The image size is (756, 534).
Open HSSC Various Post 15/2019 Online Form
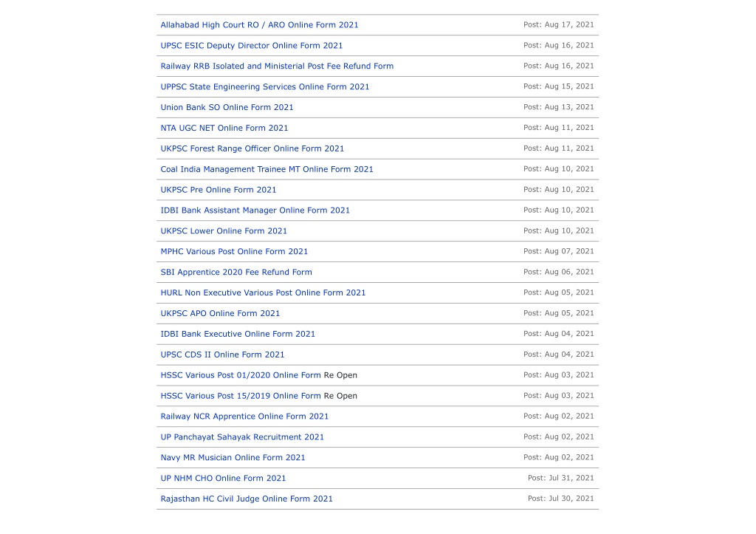(x=241, y=396)
